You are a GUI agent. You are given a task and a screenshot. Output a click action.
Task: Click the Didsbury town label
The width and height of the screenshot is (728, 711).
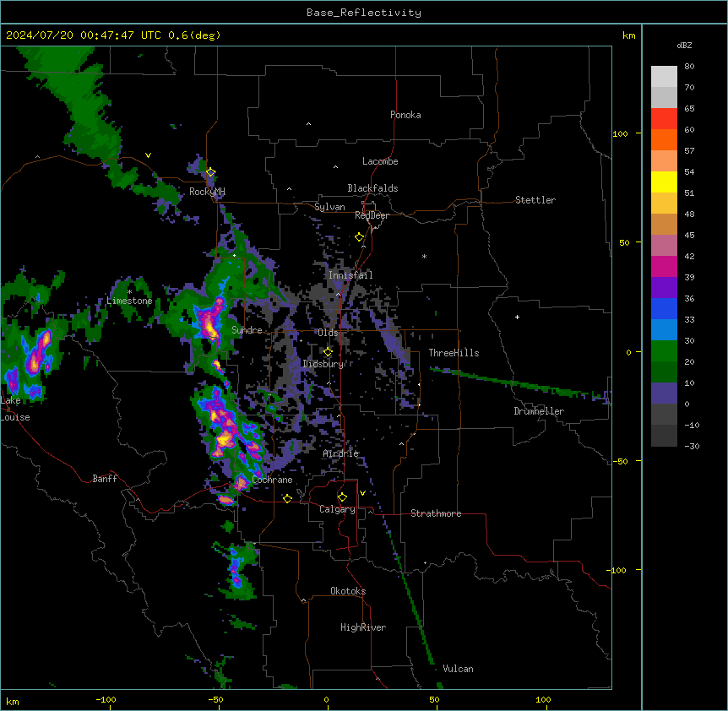(323, 364)
